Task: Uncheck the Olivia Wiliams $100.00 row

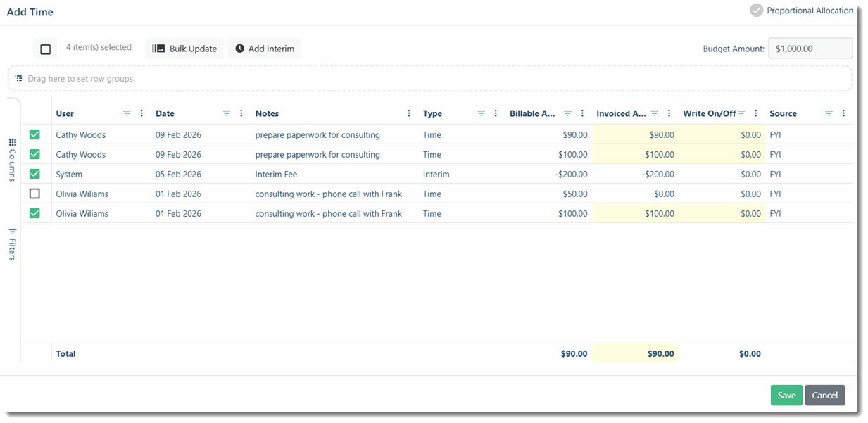Action: [x=34, y=213]
